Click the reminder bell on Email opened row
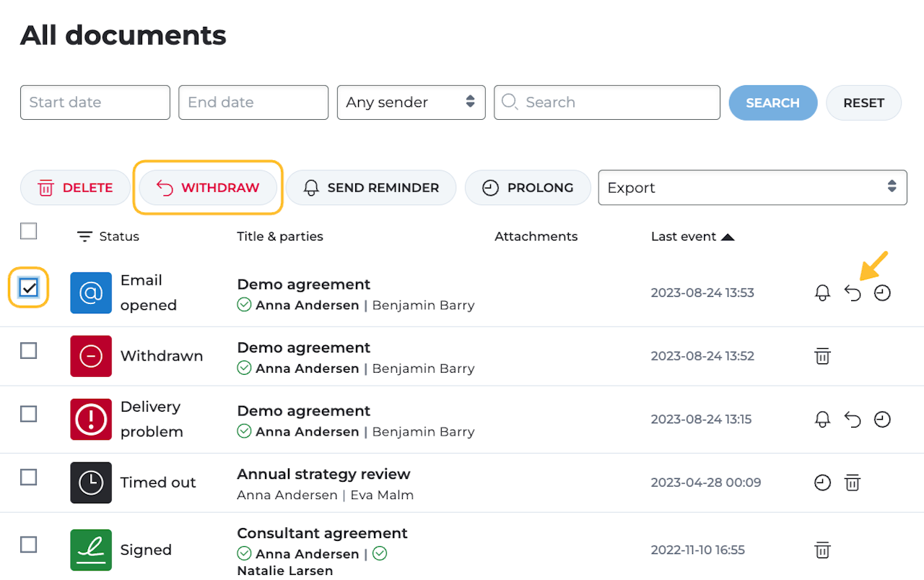 point(822,293)
